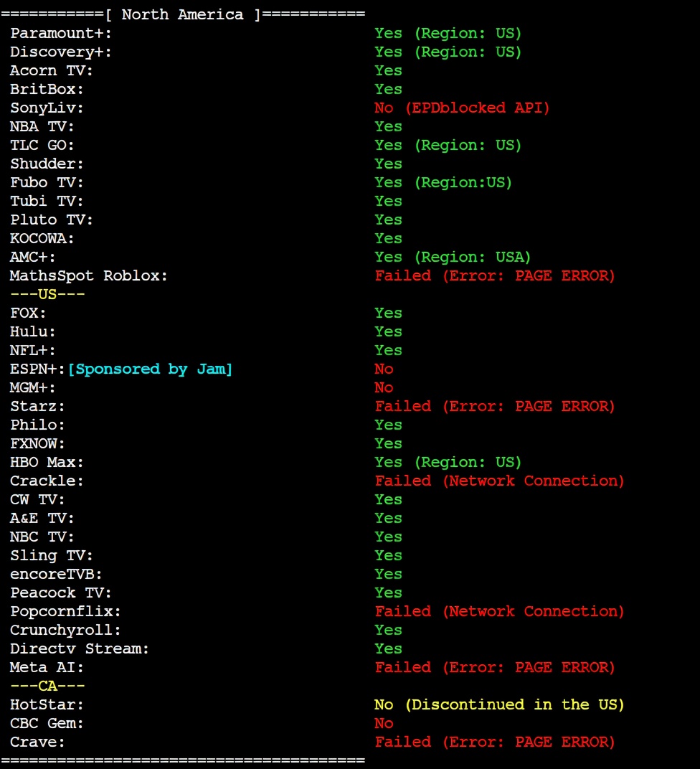Click the yellow ---CA--- section divider

point(47,686)
